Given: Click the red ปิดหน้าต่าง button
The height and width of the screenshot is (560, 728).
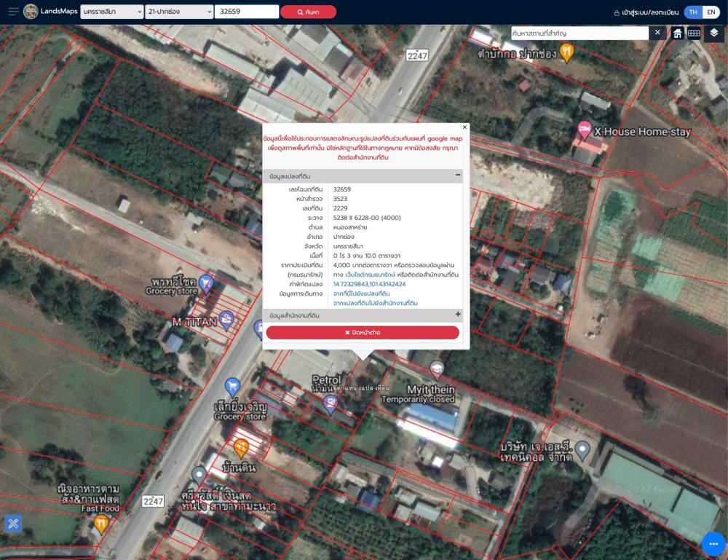Looking at the screenshot, I should tap(363, 333).
